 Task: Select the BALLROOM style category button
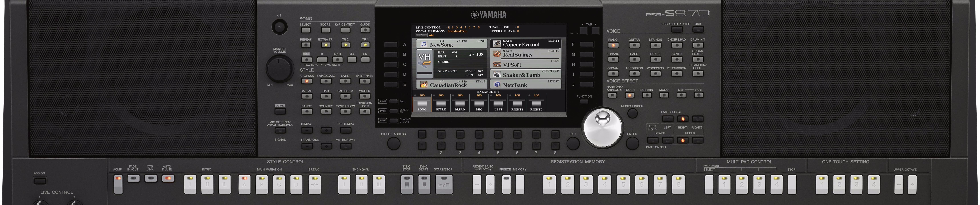click(345, 96)
